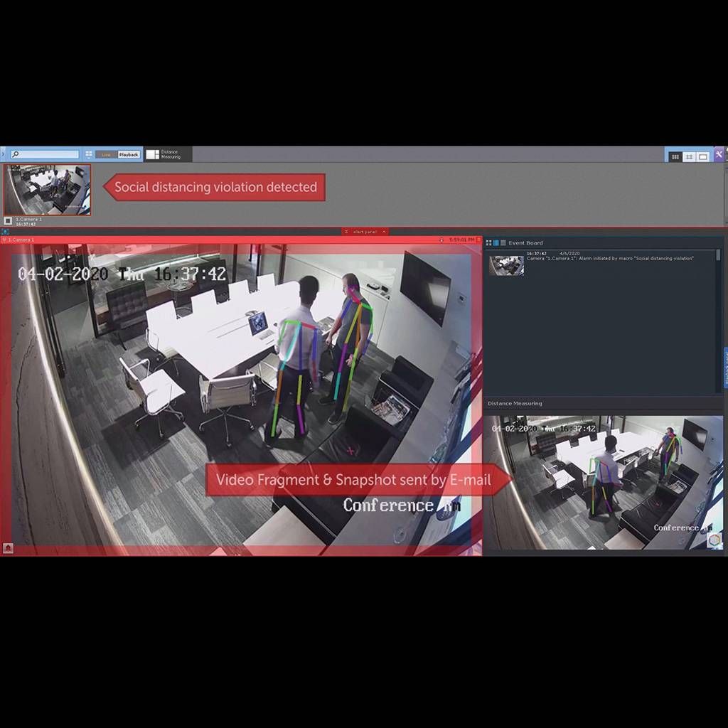Switch to Live mode
The image size is (728, 728).
107,154
